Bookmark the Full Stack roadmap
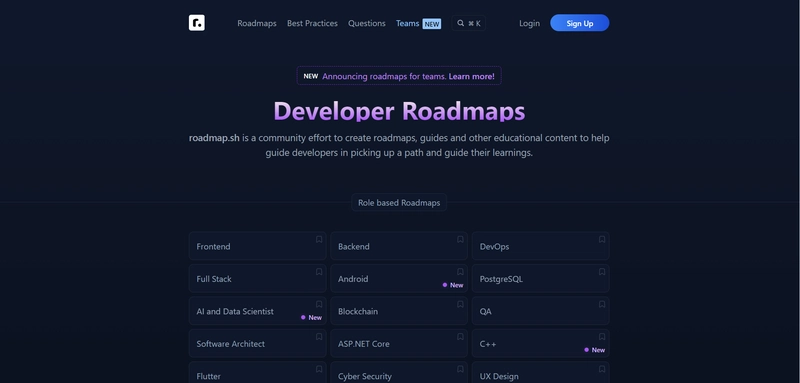This screenshot has height=383, width=800. click(319, 272)
